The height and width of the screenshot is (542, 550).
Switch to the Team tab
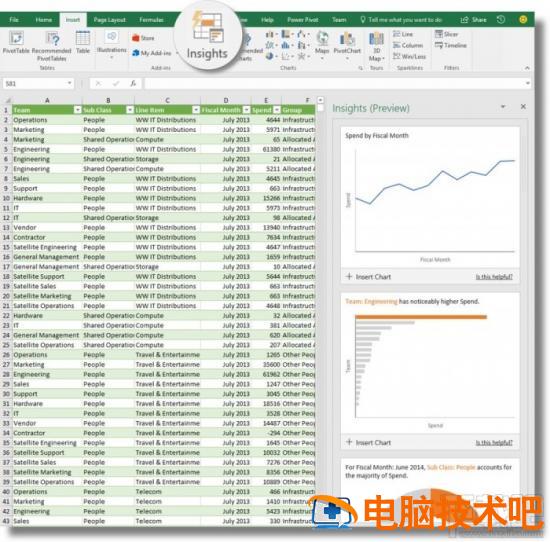click(339, 20)
